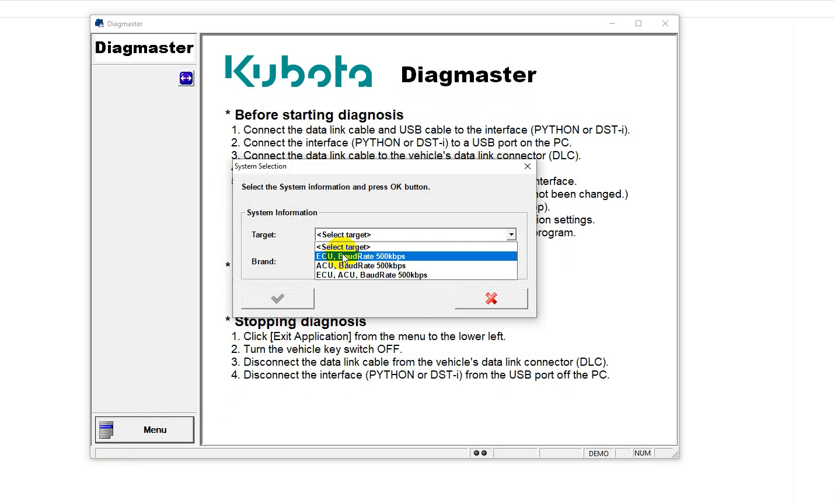Click the 'Click [Exit Application]' instruction line
The height and width of the screenshot is (504, 834).
click(x=369, y=337)
